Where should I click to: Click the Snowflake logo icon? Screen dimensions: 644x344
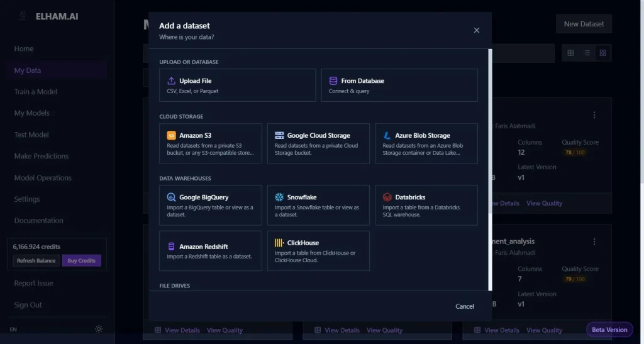point(279,197)
